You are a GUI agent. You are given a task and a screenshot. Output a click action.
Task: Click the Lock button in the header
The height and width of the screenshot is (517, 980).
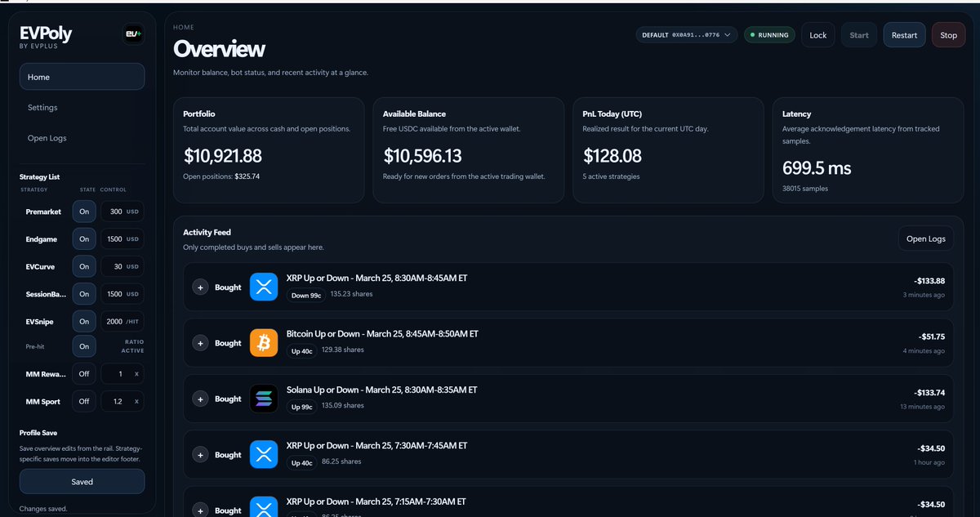coord(817,34)
